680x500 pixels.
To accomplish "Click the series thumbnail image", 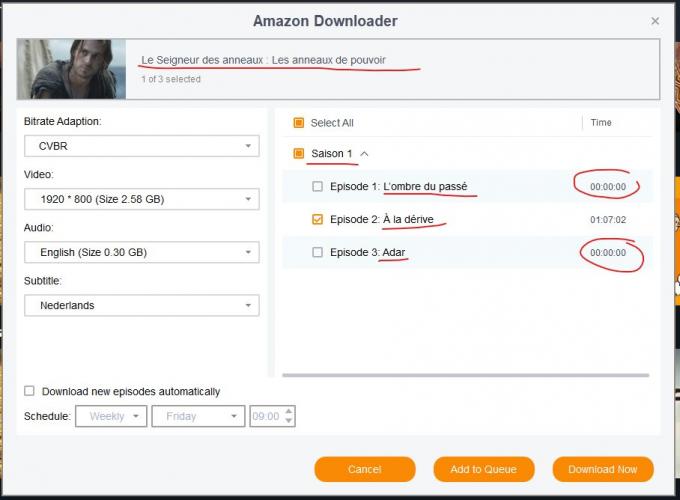I will (72, 69).
